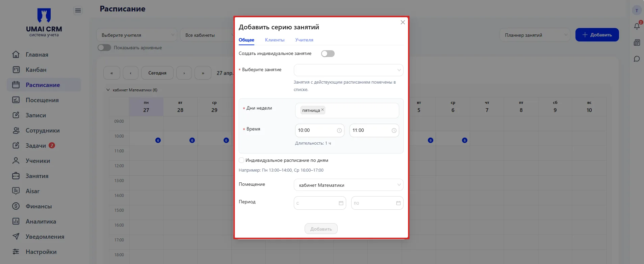Click the UMAI CRM logo
Screen dimensions: 644x264
(x=44, y=22)
